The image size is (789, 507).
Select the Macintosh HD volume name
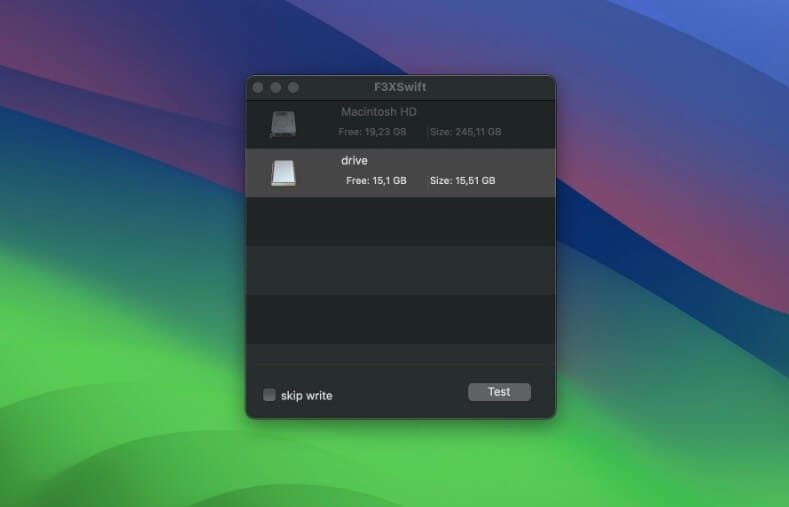pyautogui.click(x=378, y=112)
